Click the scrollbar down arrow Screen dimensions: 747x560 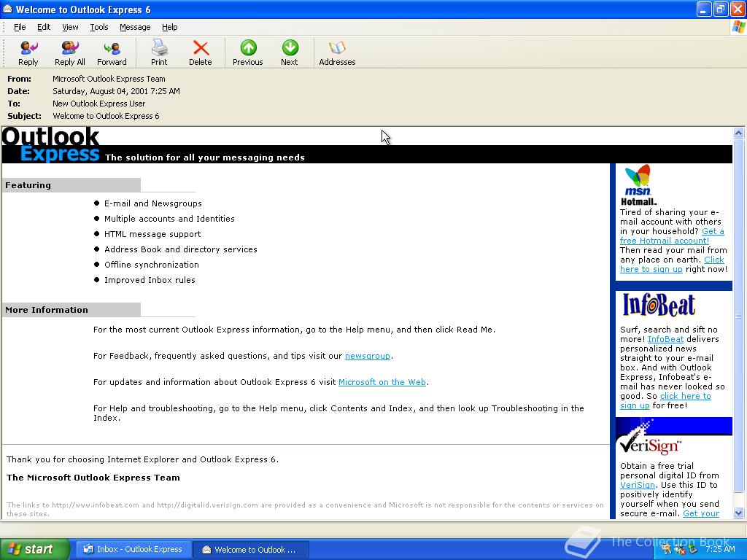click(x=738, y=513)
